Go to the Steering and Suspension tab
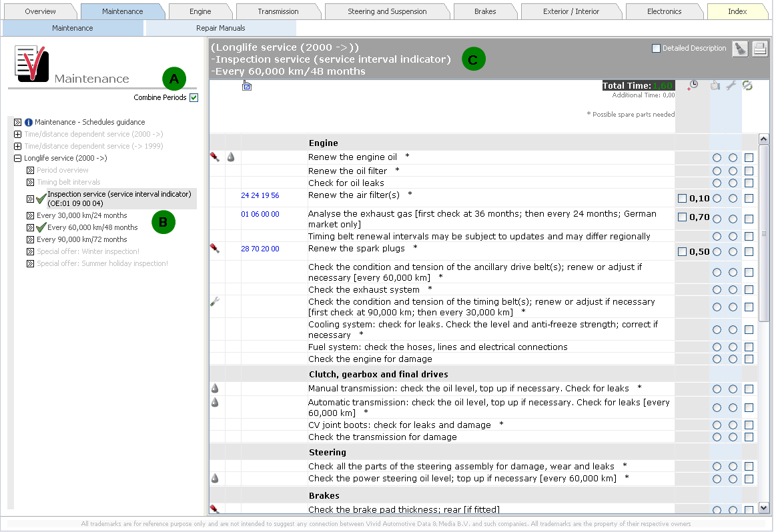Viewport: 774px width, 532px height. (x=387, y=11)
